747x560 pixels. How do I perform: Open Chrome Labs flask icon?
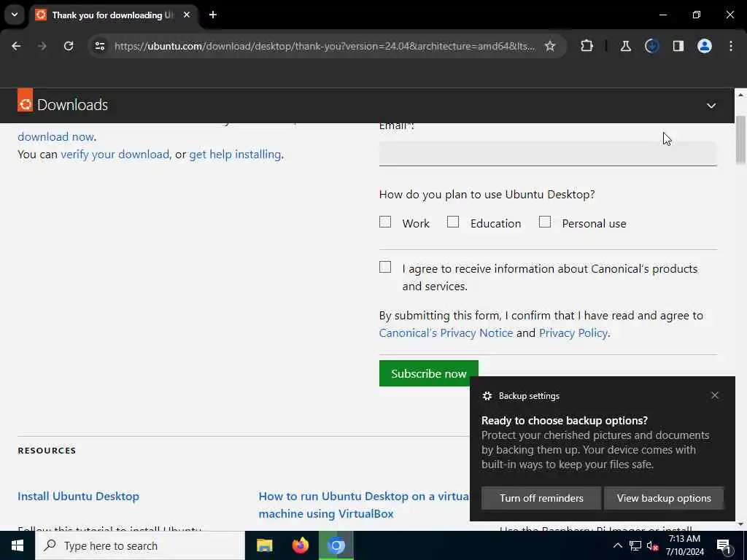click(625, 46)
